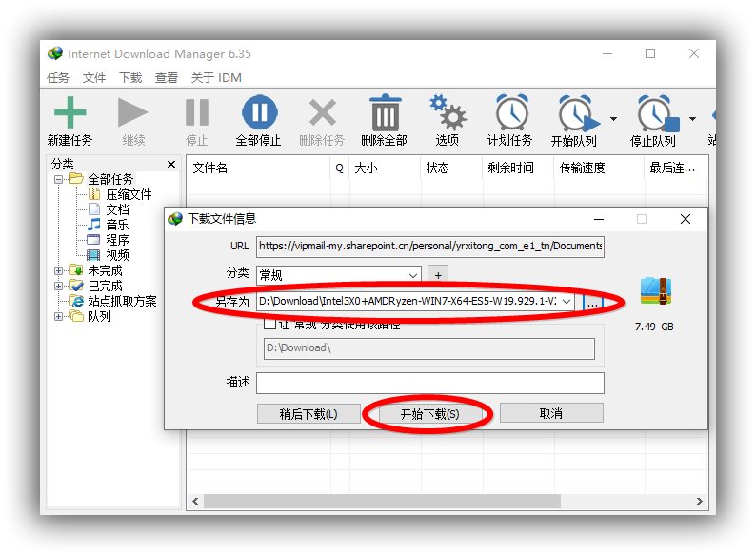Select 文档 category
This screenshot has width=756, height=555.
click(x=117, y=209)
